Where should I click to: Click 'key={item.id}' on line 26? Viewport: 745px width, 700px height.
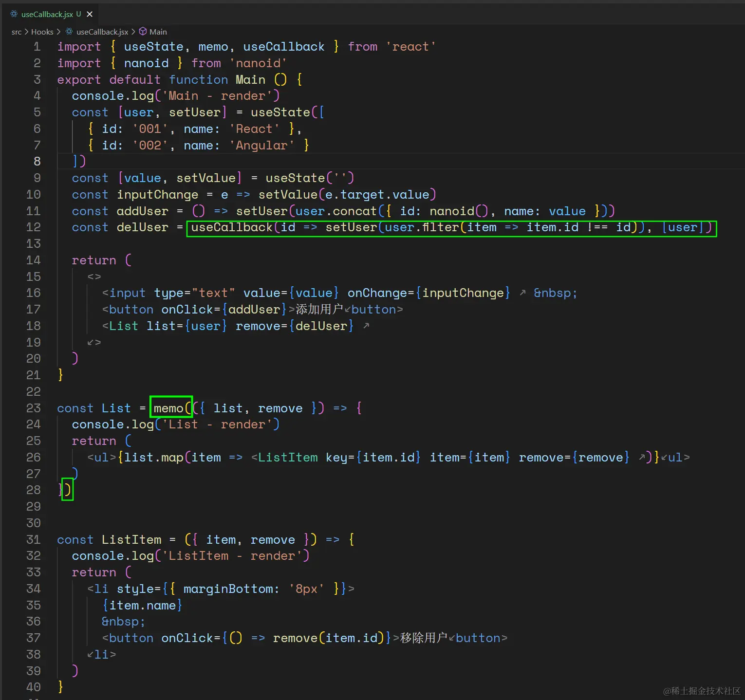(373, 458)
